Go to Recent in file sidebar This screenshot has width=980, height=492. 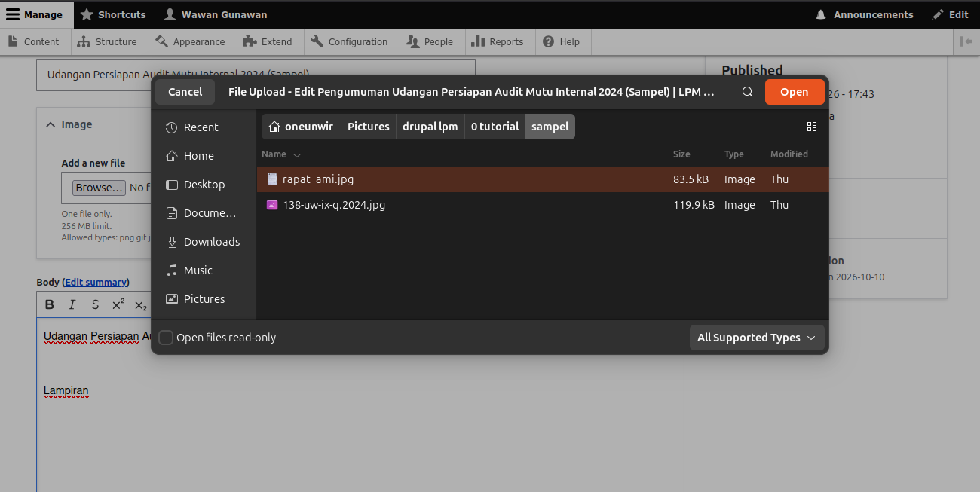(204, 127)
